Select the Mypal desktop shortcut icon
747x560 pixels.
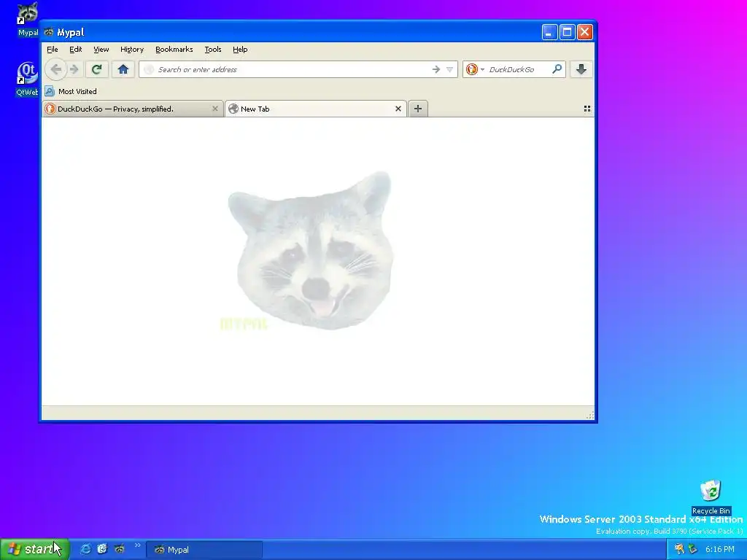(x=28, y=20)
